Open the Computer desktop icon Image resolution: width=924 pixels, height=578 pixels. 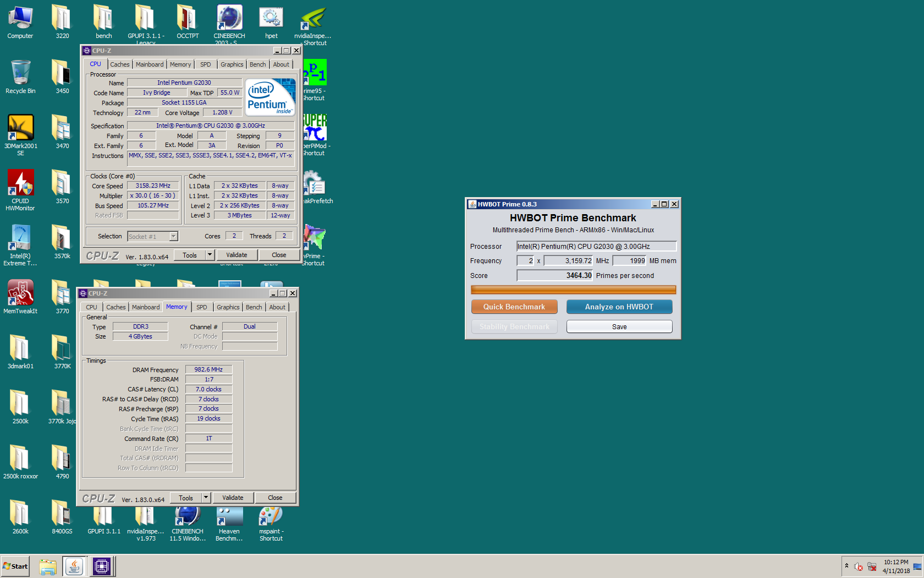tap(20, 22)
